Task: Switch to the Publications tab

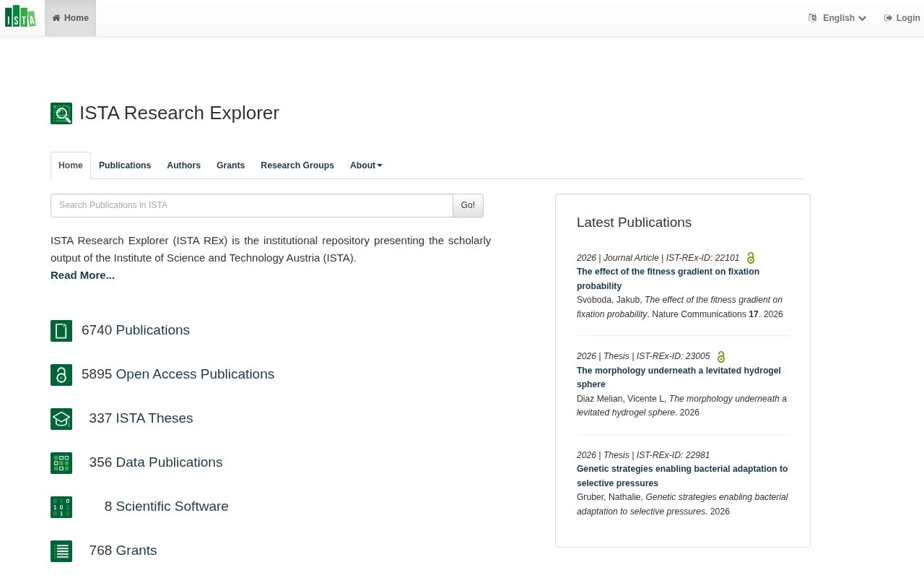Action: [x=125, y=165]
